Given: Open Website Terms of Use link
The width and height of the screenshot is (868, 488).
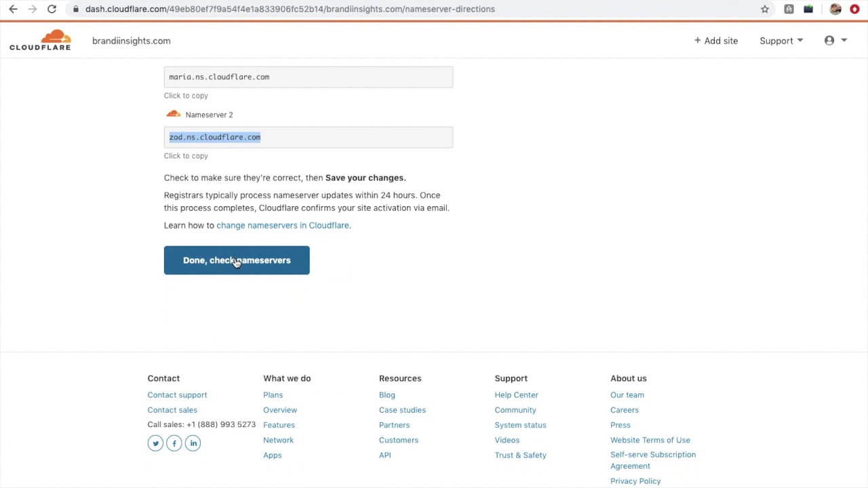Looking at the screenshot, I should click(x=650, y=440).
